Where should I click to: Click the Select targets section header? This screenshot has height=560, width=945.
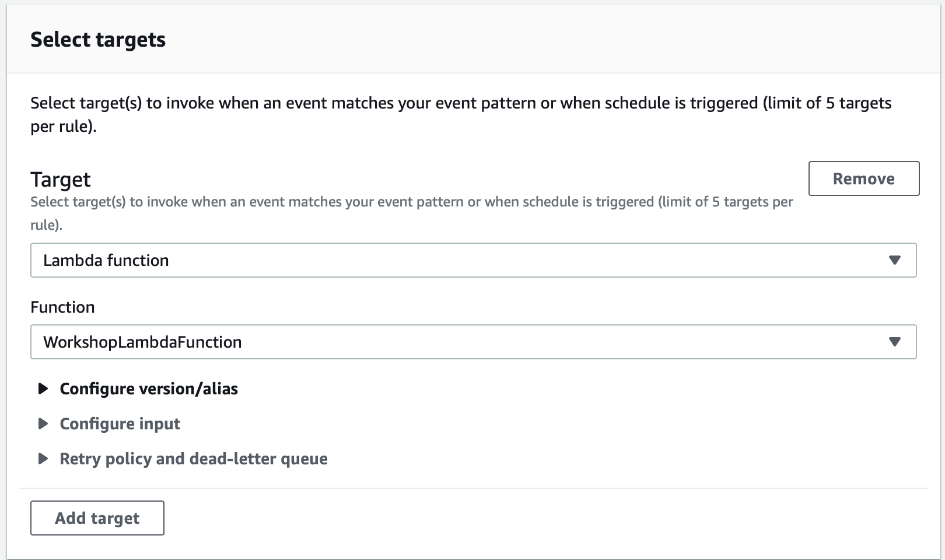[x=98, y=39]
